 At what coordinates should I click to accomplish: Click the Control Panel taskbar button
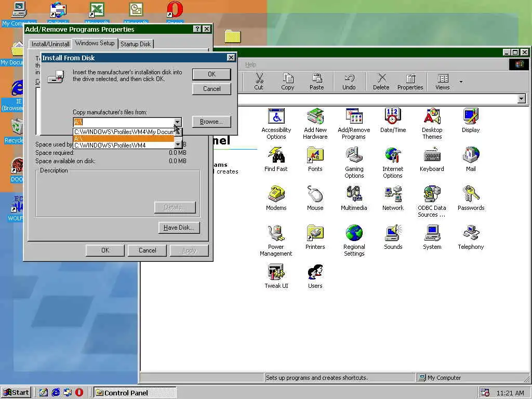135,393
